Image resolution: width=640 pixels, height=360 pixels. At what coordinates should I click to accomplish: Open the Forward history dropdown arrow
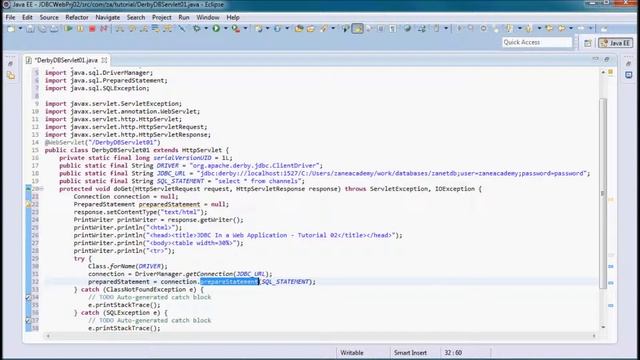point(590,29)
